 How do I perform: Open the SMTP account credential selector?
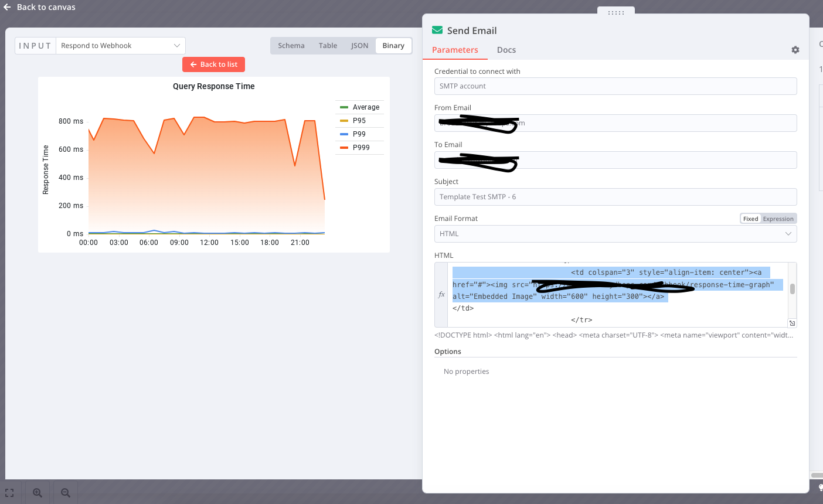click(615, 86)
